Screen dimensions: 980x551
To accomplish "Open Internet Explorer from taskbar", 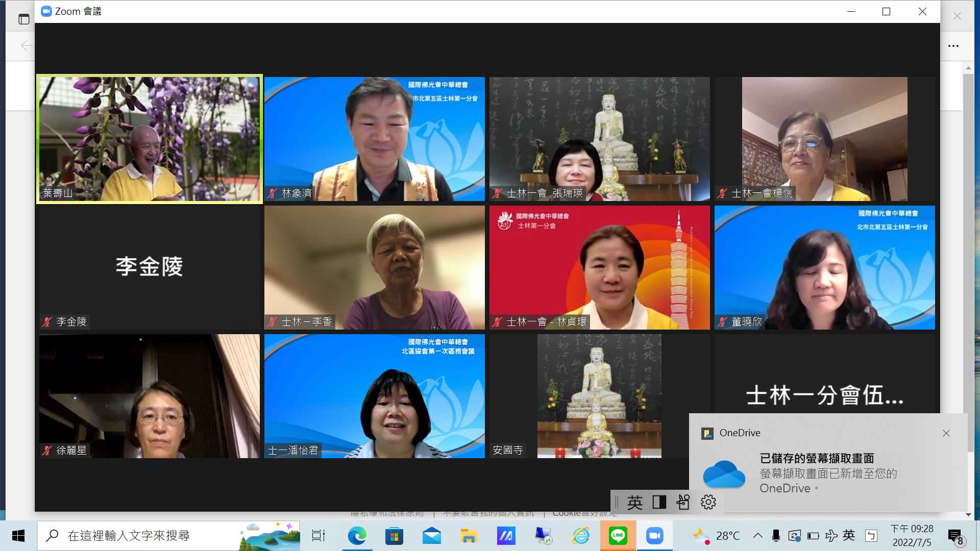I will point(581,536).
